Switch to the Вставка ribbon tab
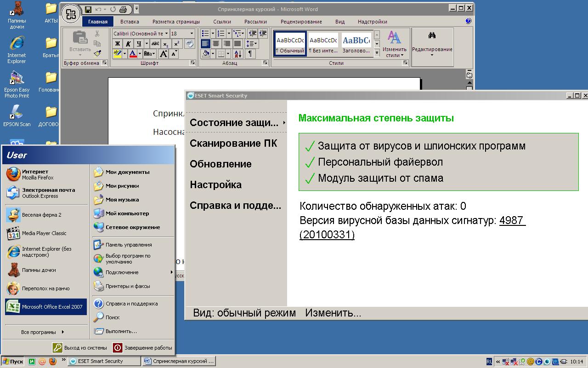 (130, 21)
